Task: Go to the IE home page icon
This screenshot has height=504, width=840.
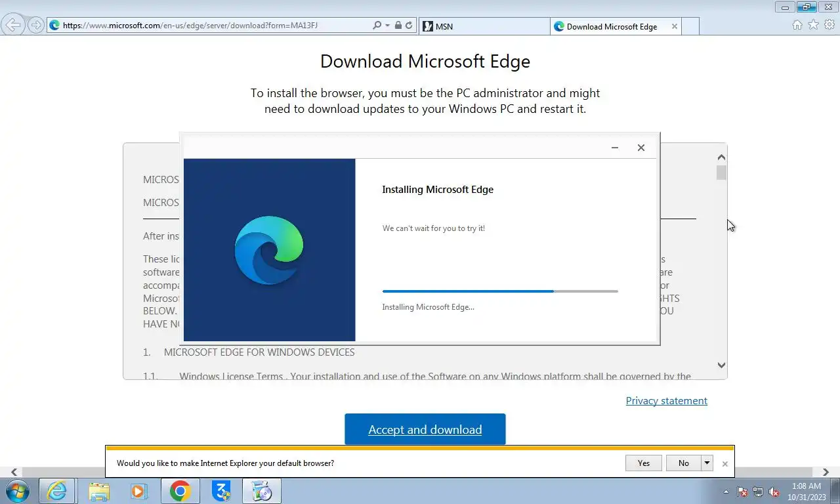Action: tap(797, 25)
